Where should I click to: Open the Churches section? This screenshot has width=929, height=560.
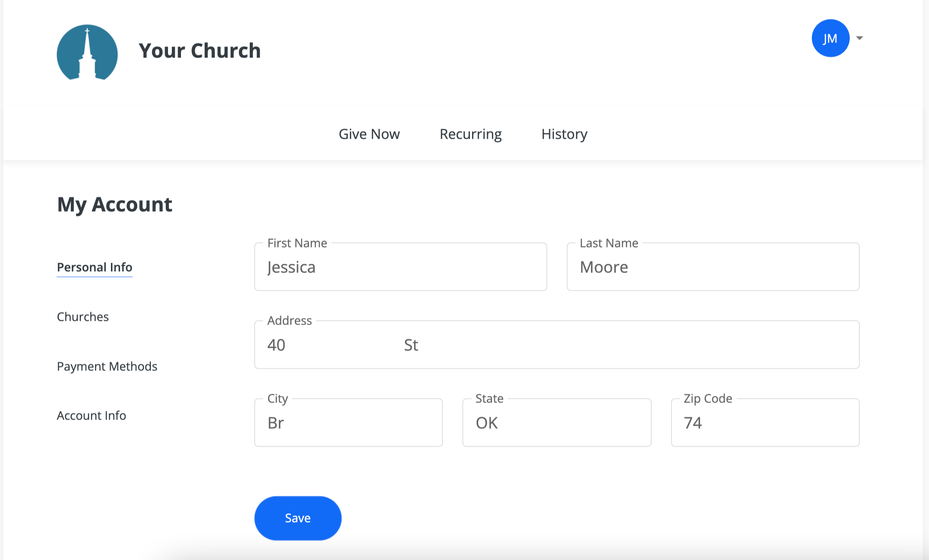pyautogui.click(x=83, y=317)
